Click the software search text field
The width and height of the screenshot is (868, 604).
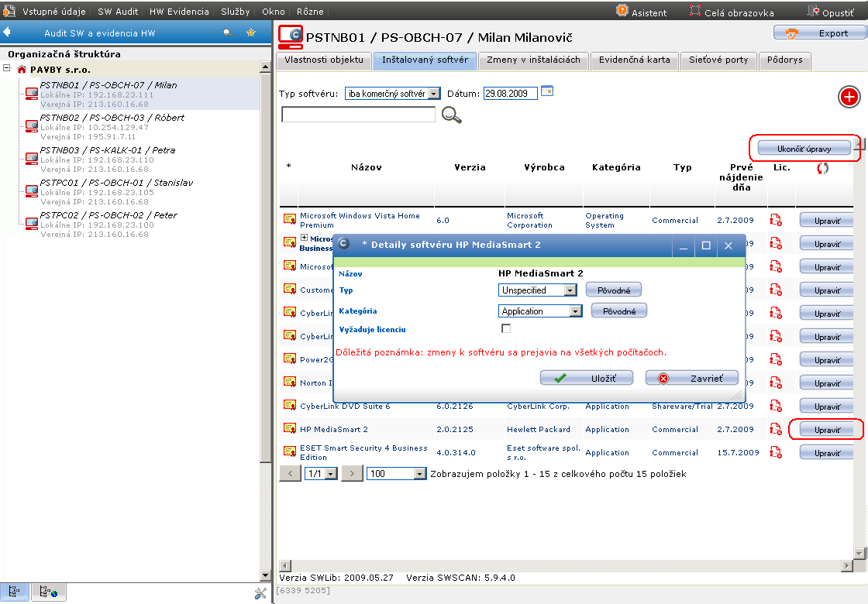358,115
